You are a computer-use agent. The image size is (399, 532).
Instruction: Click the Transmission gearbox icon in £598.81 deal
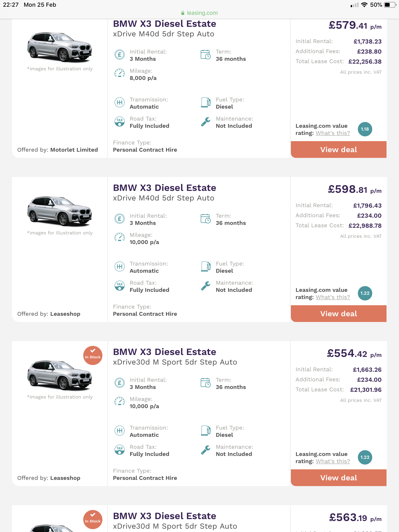120,267
